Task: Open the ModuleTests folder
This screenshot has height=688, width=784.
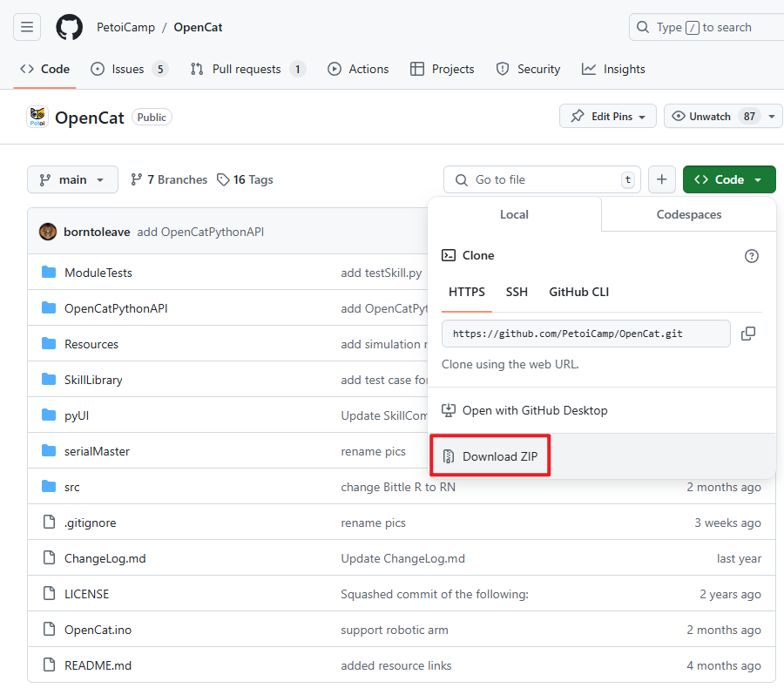Action: (98, 273)
